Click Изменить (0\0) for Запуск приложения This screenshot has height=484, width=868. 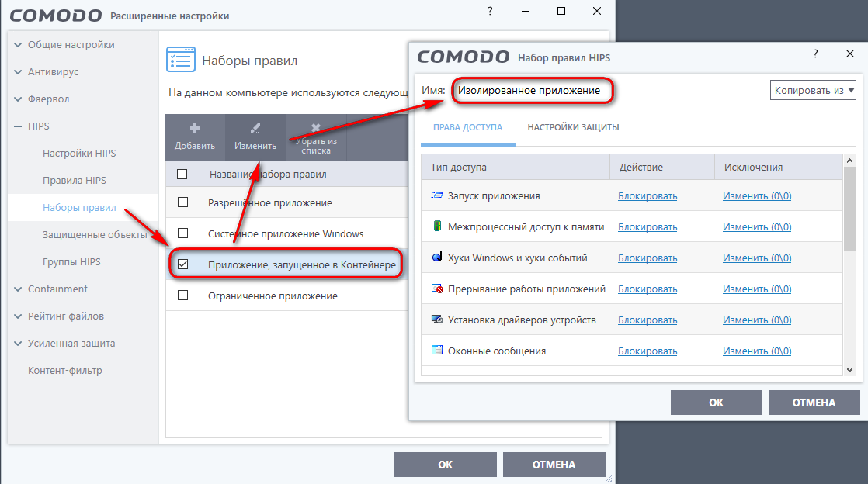pyautogui.click(x=757, y=195)
